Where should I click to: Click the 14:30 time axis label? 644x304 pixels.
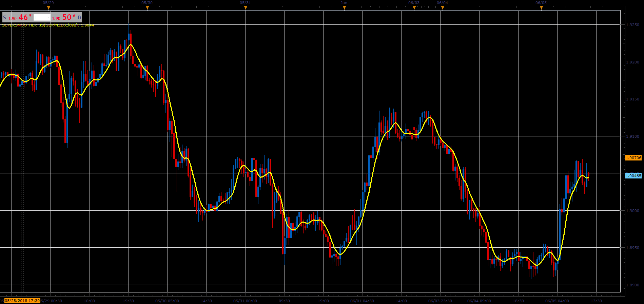click(x=207, y=301)
